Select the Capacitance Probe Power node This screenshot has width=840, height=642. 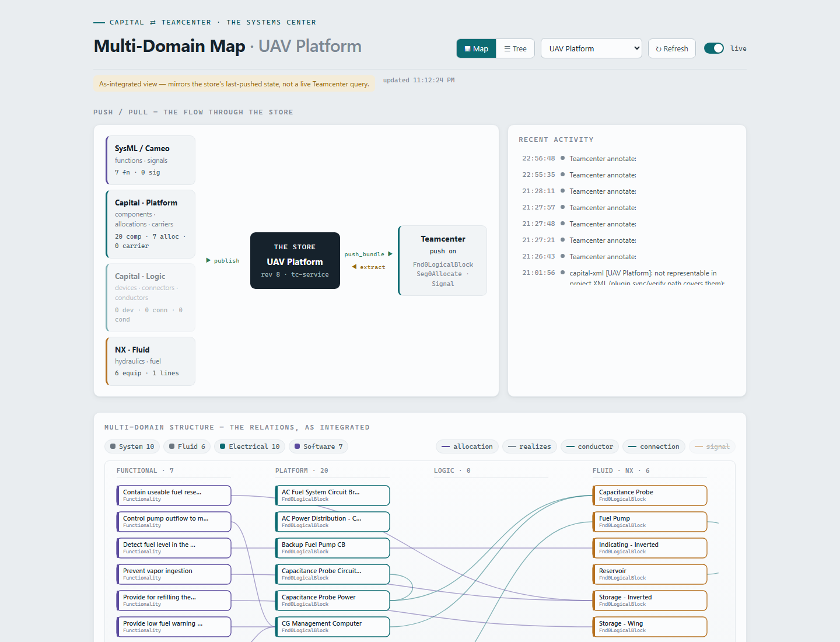[x=332, y=601]
